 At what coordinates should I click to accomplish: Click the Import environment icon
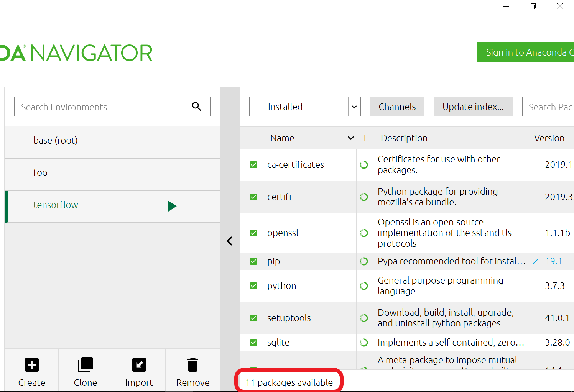139,365
